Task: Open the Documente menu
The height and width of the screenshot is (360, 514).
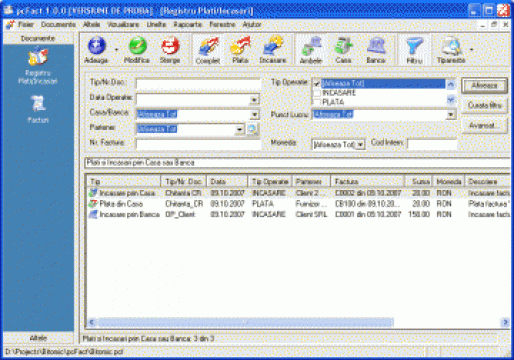Action: click(58, 24)
